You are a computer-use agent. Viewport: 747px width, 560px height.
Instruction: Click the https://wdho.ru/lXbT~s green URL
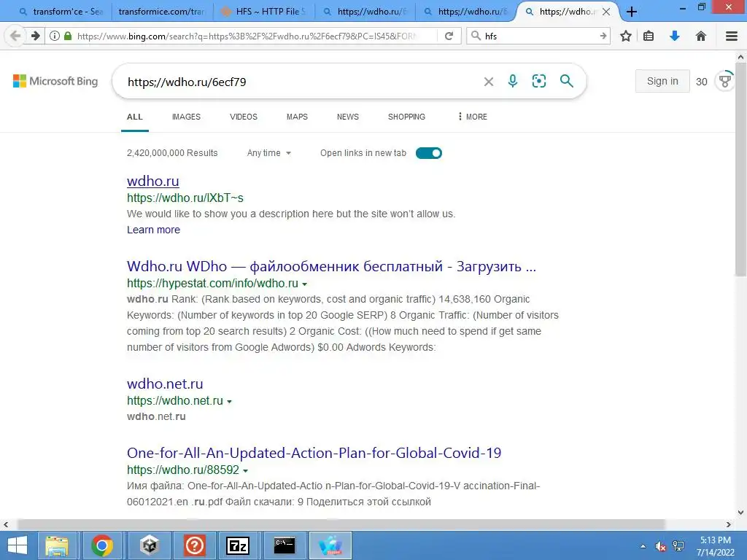185,198
